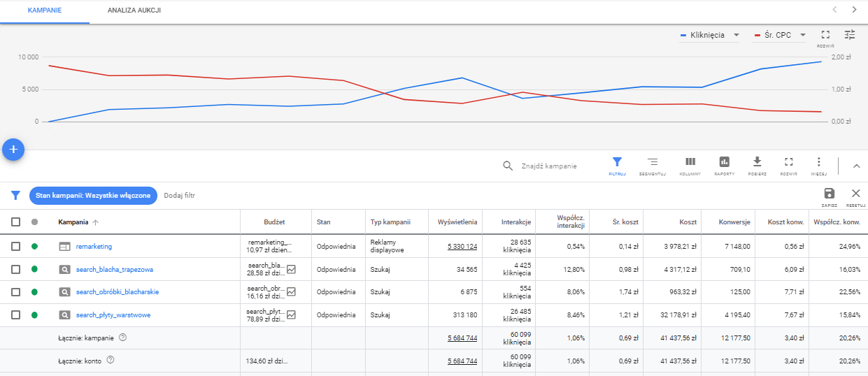Click green status dot for search_płyty_warstwowe
The width and height of the screenshot is (868, 376).
point(35,315)
